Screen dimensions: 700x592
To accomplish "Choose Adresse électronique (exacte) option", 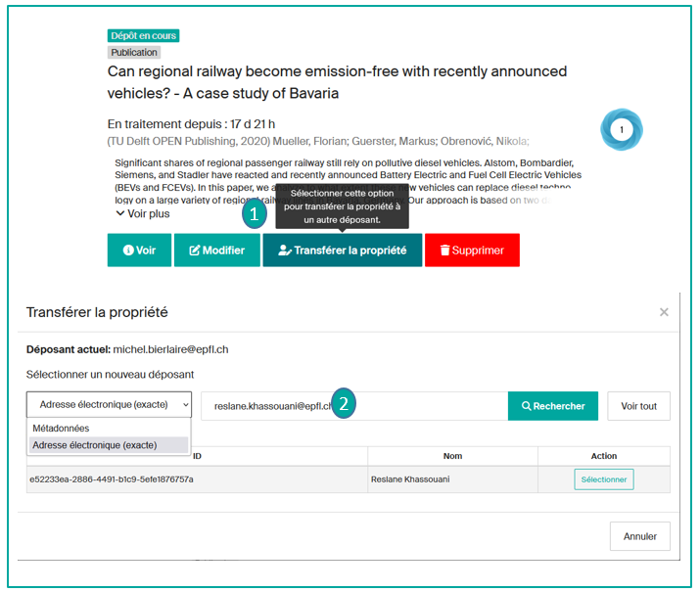I will [x=94, y=445].
